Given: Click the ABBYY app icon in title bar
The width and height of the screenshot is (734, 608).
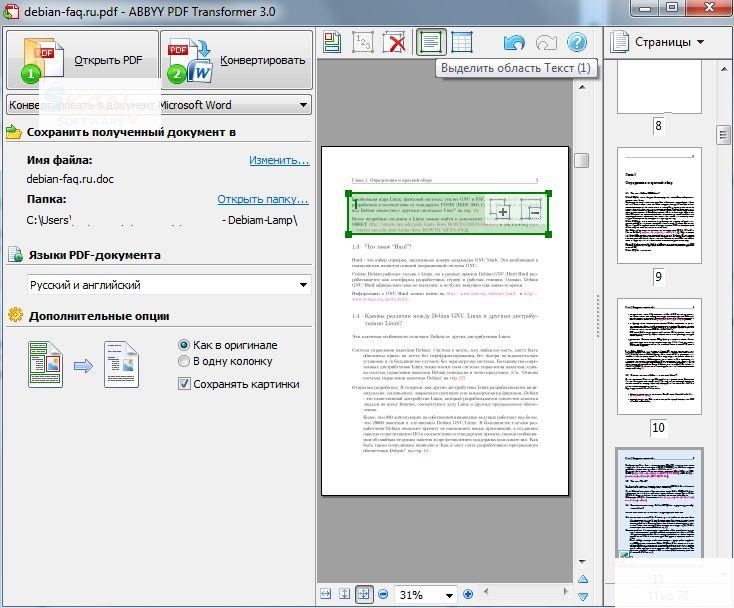Looking at the screenshot, I should click(11, 11).
